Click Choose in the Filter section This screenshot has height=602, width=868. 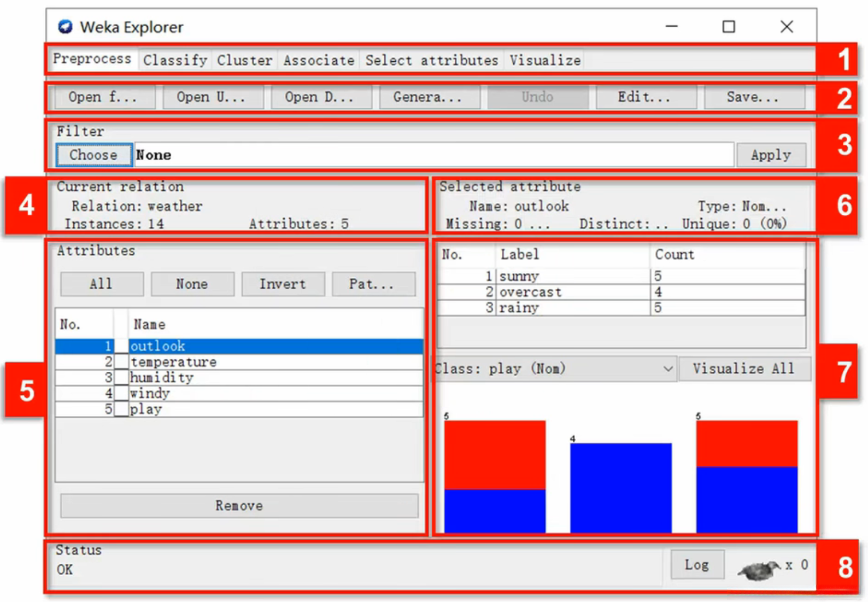click(x=93, y=155)
